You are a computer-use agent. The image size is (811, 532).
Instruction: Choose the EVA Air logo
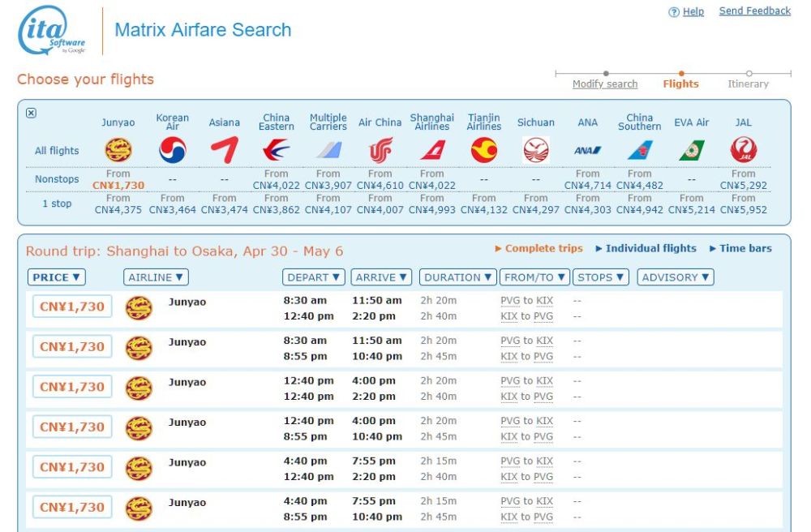(692, 151)
